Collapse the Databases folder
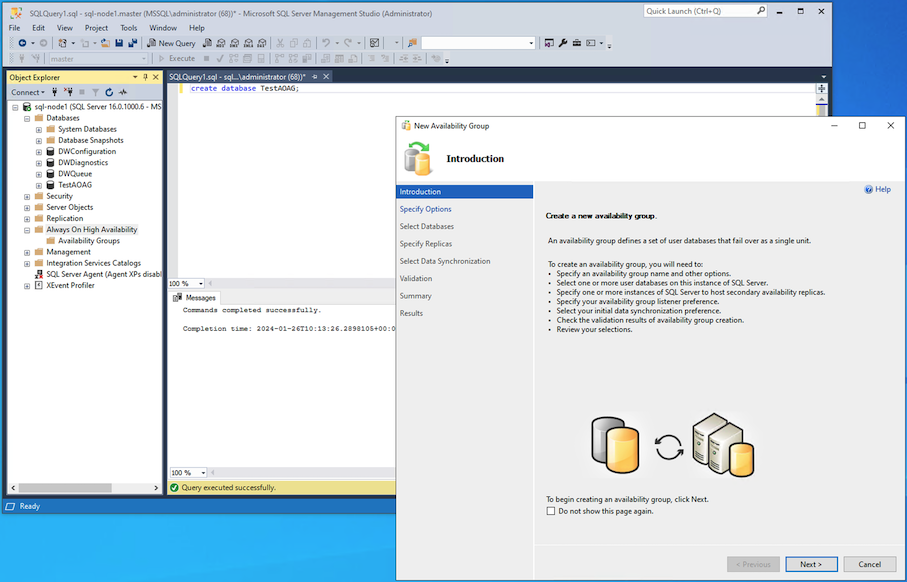 (x=27, y=118)
